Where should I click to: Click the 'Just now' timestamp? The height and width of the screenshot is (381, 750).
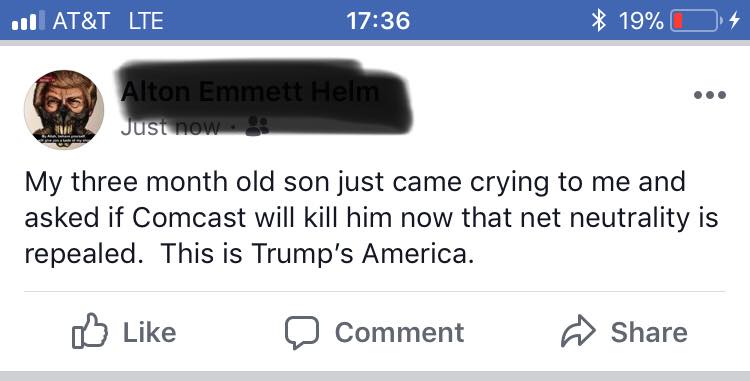[x=171, y=127]
